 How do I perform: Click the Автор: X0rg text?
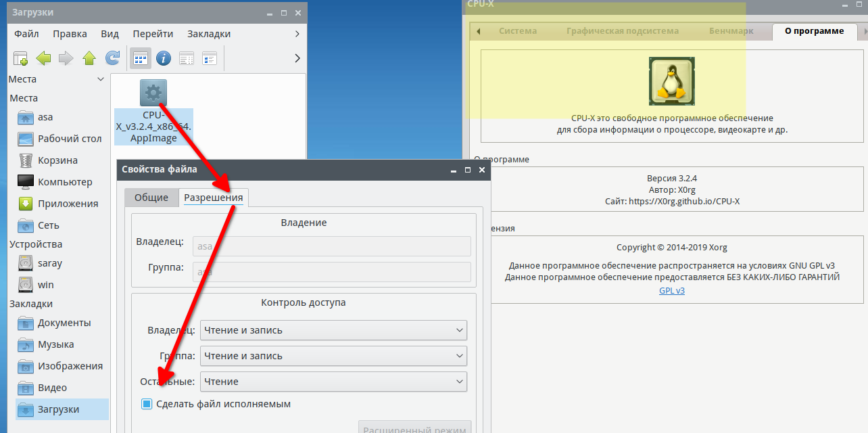[672, 190]
